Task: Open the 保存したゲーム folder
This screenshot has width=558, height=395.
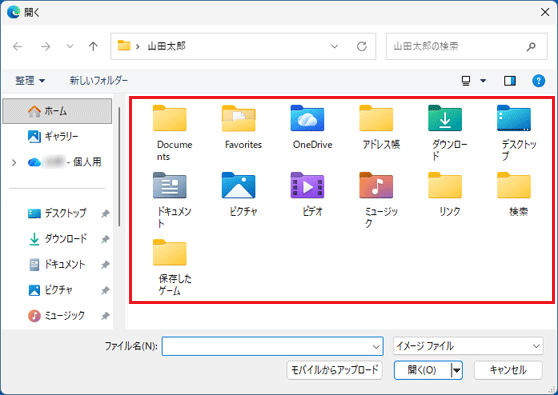Action: (x=170, y=253)
